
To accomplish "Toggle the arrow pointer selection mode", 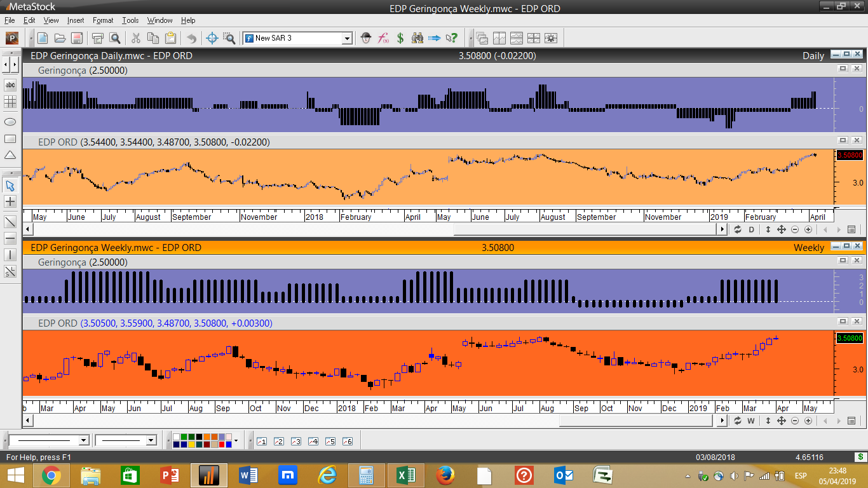I will click(10, 186).
